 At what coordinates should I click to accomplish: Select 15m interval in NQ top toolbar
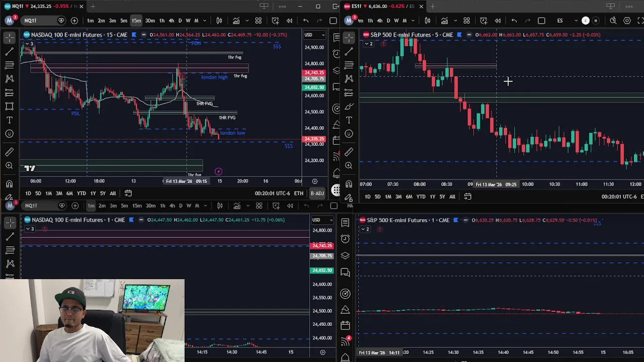pos(136,21)
